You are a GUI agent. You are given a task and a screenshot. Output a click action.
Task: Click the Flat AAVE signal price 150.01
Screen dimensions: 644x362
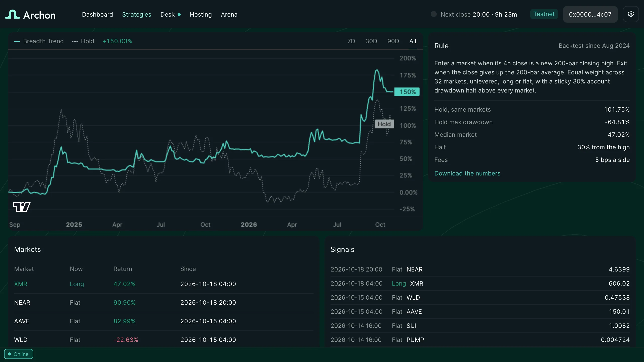[x=619, y=312]
